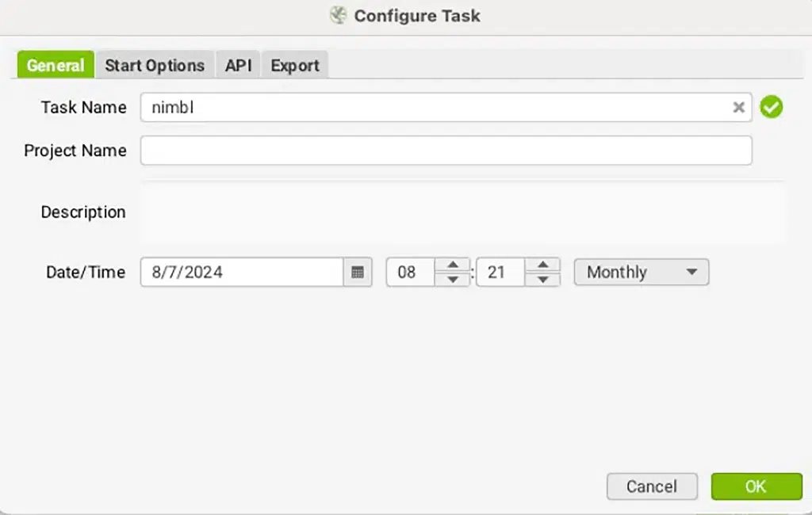Go to the Export tab
The image size is (812, 515).
[x=295, y=66]
